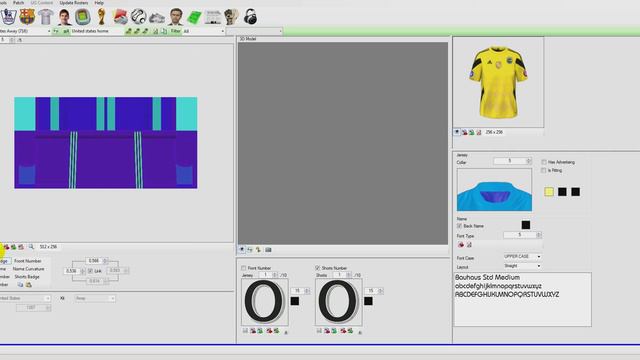Click the camera icon below 3D Model view

click(268, 249)
